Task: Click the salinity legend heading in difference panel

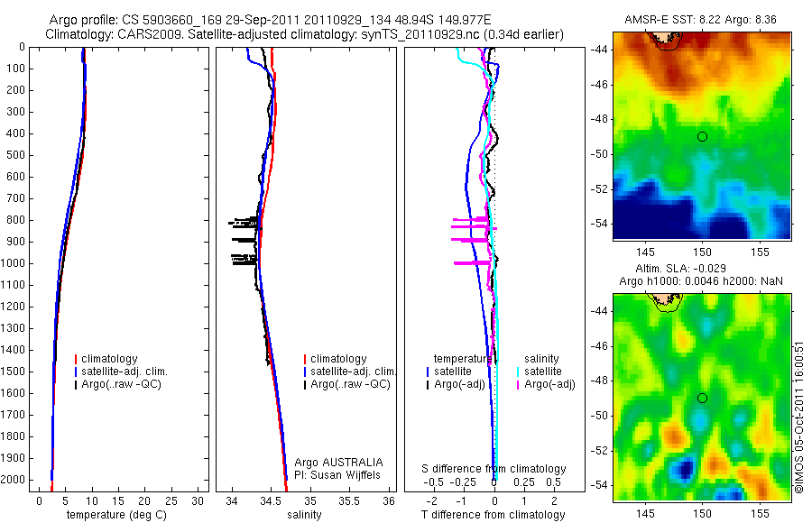Action: (541, 359)
